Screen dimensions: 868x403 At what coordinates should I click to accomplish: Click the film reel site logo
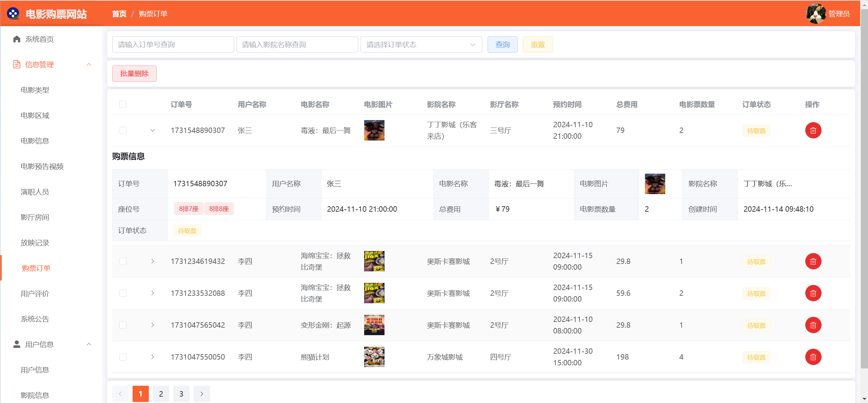13,14
